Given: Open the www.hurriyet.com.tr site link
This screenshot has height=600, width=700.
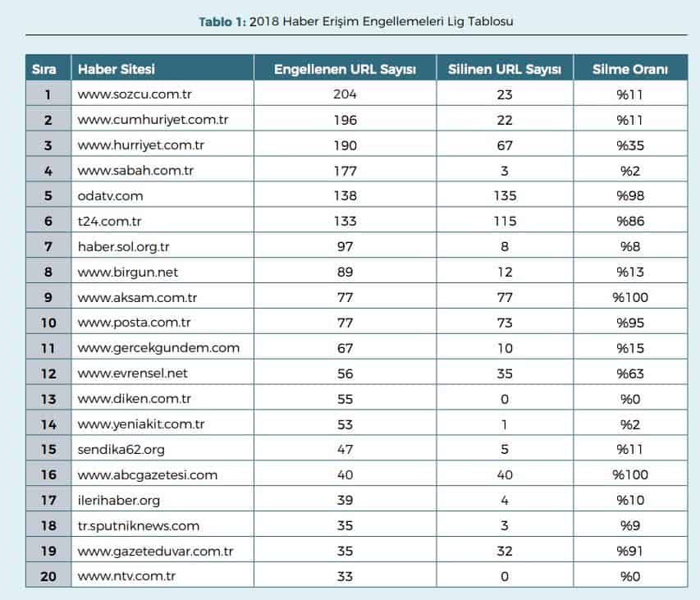Looking at the screenshot, I should click(140, 145).
